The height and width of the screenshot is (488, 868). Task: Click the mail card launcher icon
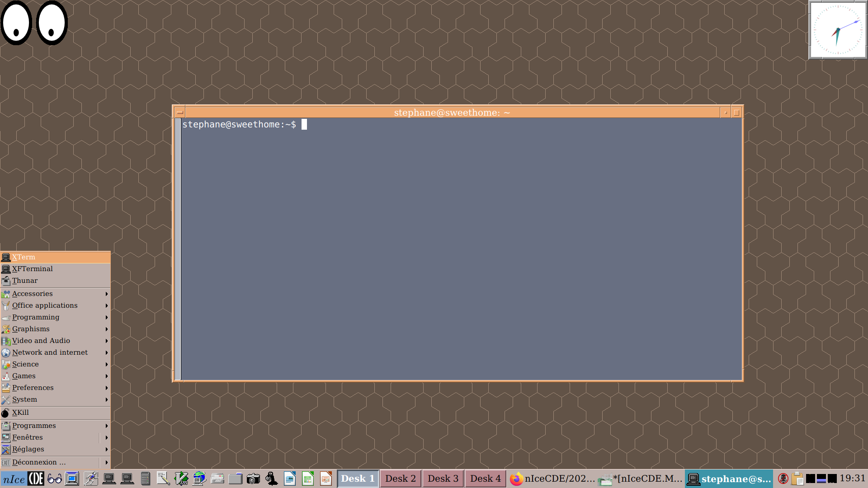[217, 479]
